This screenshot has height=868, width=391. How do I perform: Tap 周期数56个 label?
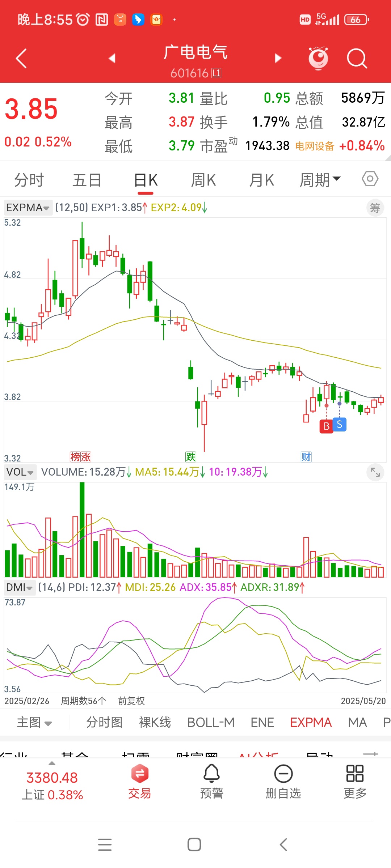coord(83,701)
